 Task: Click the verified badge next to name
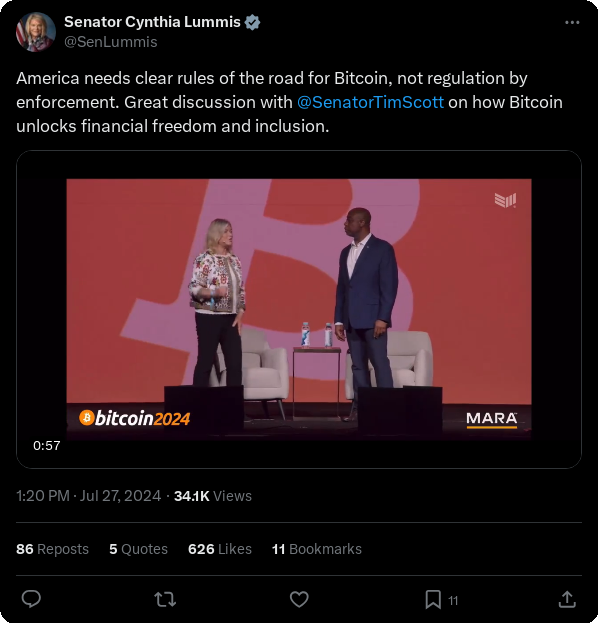pos(252,22)
